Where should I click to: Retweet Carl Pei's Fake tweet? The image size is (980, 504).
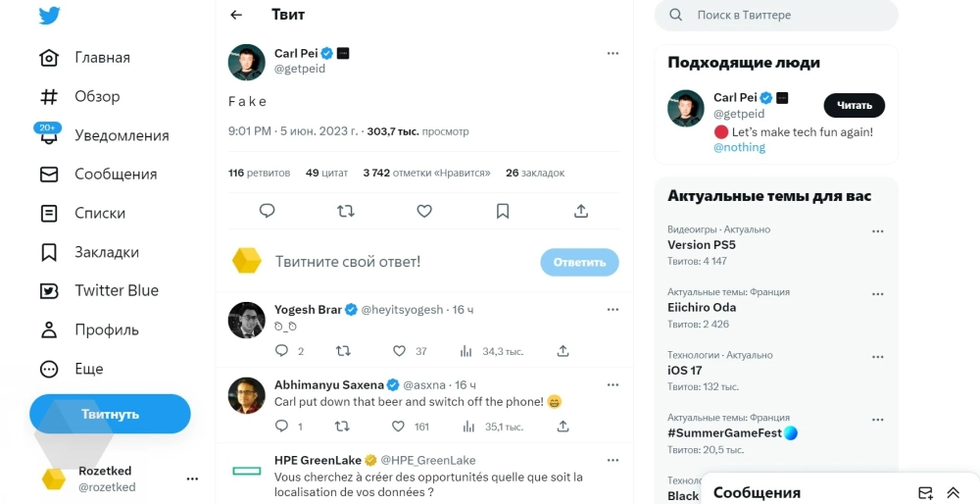click(345, 211)
